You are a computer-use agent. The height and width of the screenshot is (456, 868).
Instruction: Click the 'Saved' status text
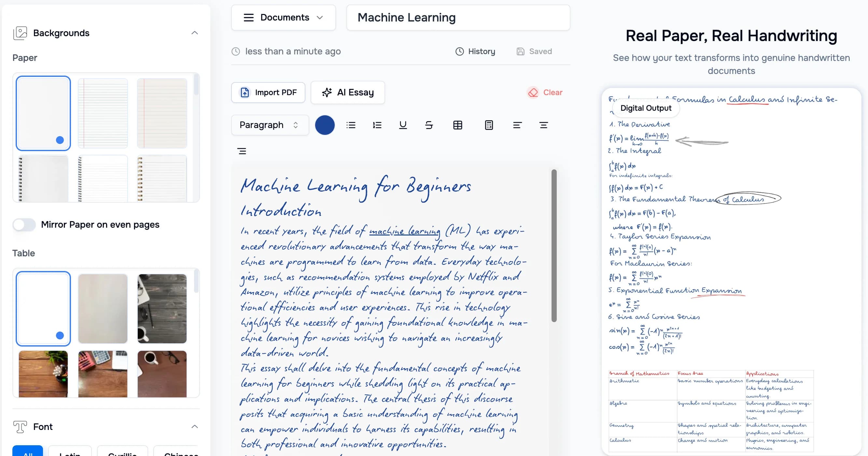click(540, 51)
